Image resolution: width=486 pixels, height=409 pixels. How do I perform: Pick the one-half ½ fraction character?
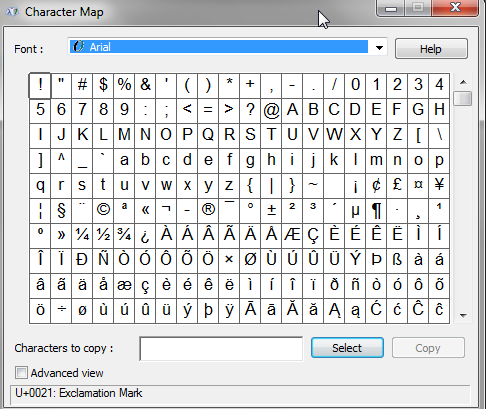(x=103, y=236)
